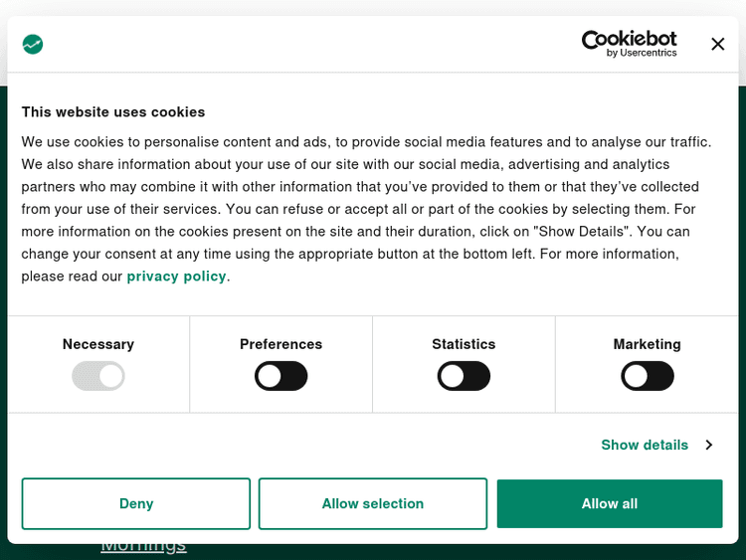Viewport: 746px width, 560px height.
Task: Follow the partially hidden Mornings link
Action: (143, 546)
